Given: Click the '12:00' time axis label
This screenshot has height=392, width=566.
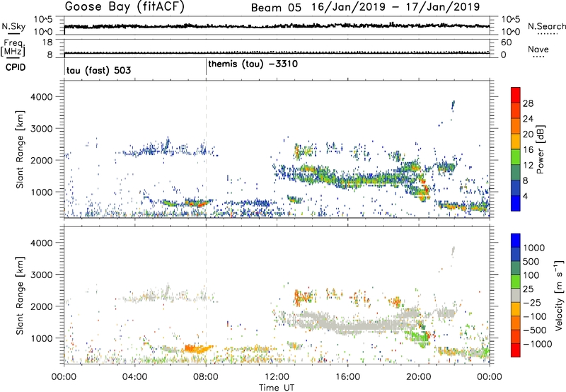Looking at the screenshot, I should [277, 377].
